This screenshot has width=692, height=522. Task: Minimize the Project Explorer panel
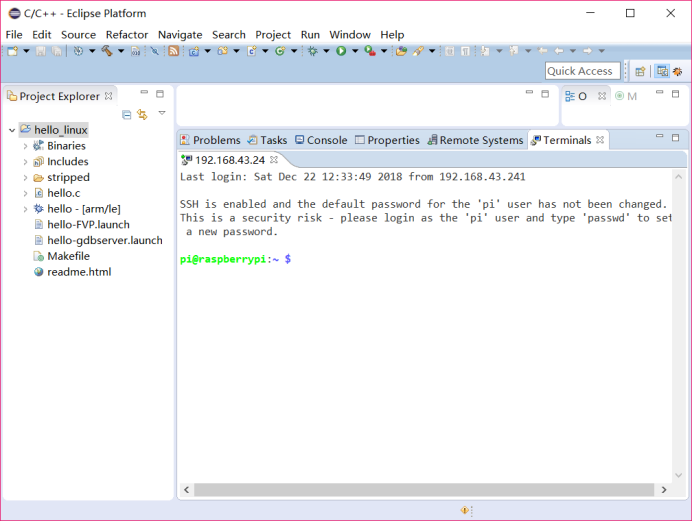(144, 93)
